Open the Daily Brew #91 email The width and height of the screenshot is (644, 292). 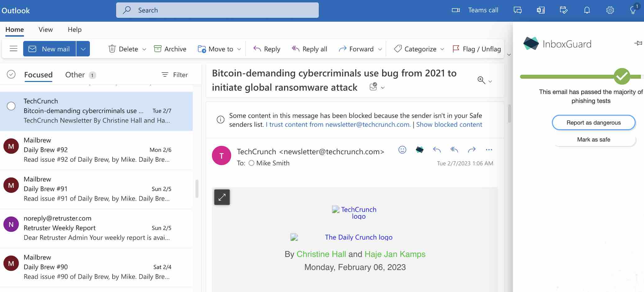pos(96,189)
